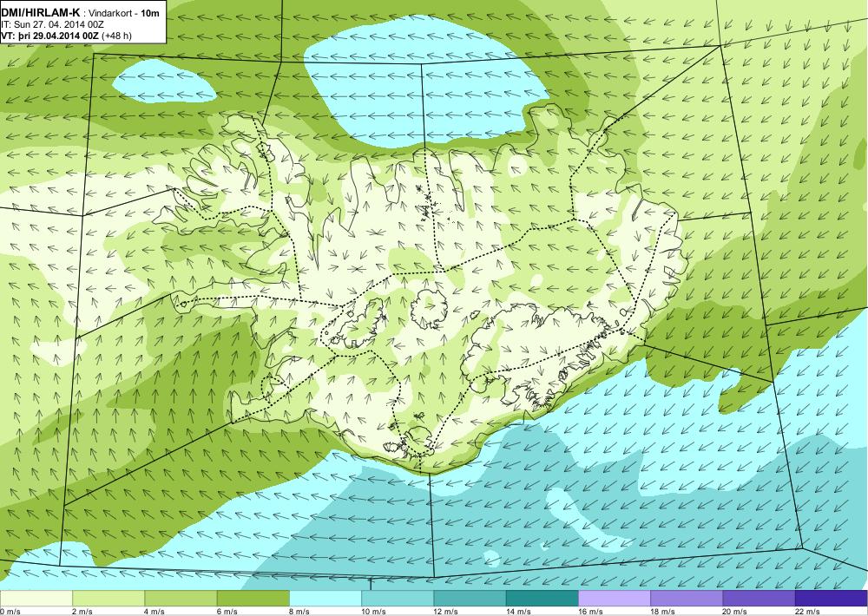The width and height of the screenshot is (868, 616).
Task: Pick the darker green swatch starting at 6 m/s
Action: click(253, 599)
